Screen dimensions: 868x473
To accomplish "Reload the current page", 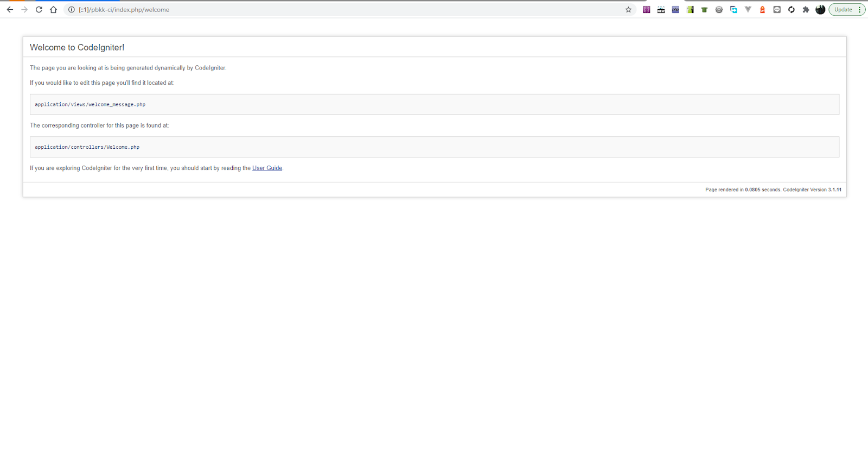I will click(x=39, y=10).
